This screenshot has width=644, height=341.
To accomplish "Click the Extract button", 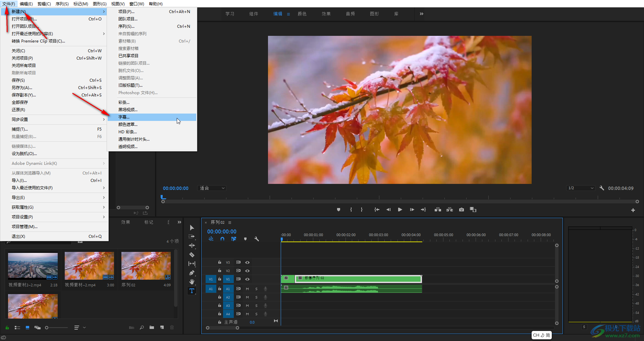I will click(450, 210).
